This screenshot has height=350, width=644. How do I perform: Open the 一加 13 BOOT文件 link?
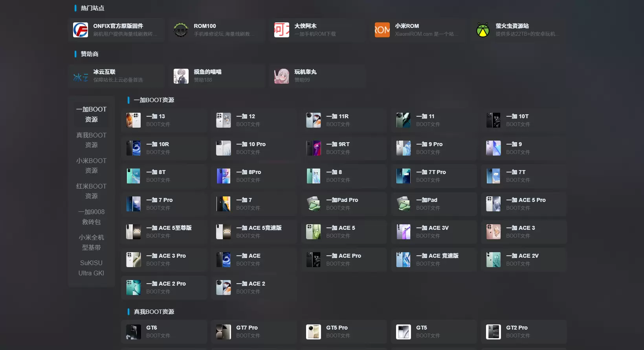point(164,120)
